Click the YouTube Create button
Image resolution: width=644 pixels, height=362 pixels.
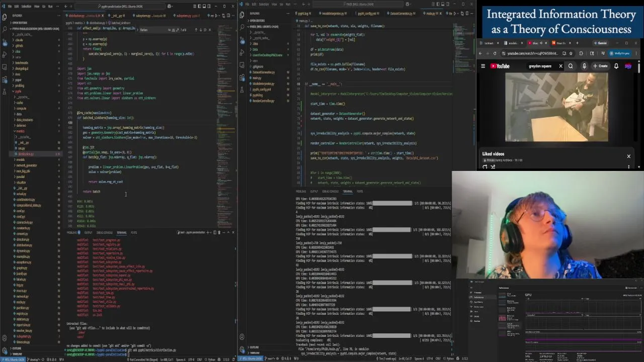click(600, 66)
